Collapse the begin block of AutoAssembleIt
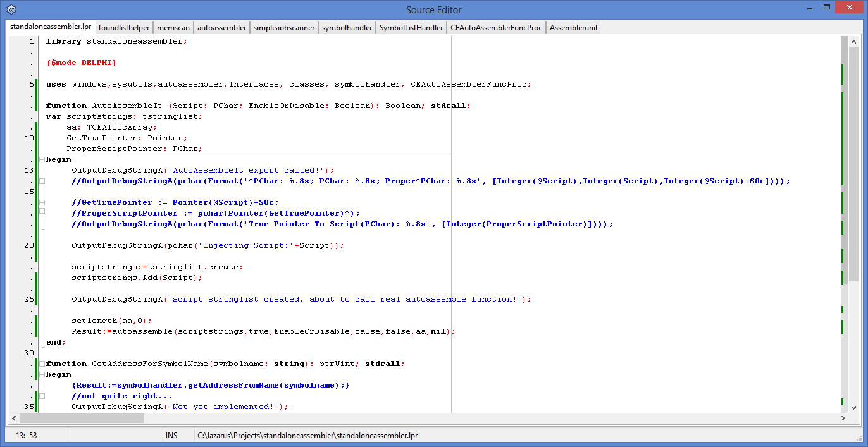Screen dimensions: 868x447 [42, 159]
